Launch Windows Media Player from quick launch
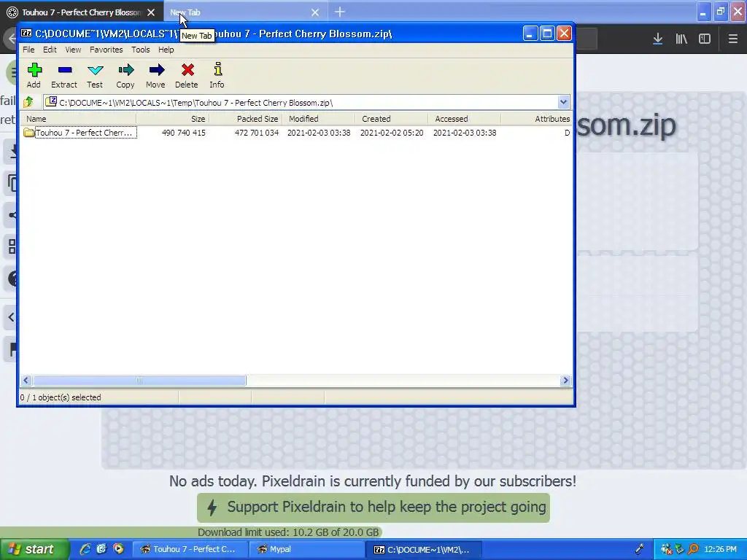 pos(118,549)
